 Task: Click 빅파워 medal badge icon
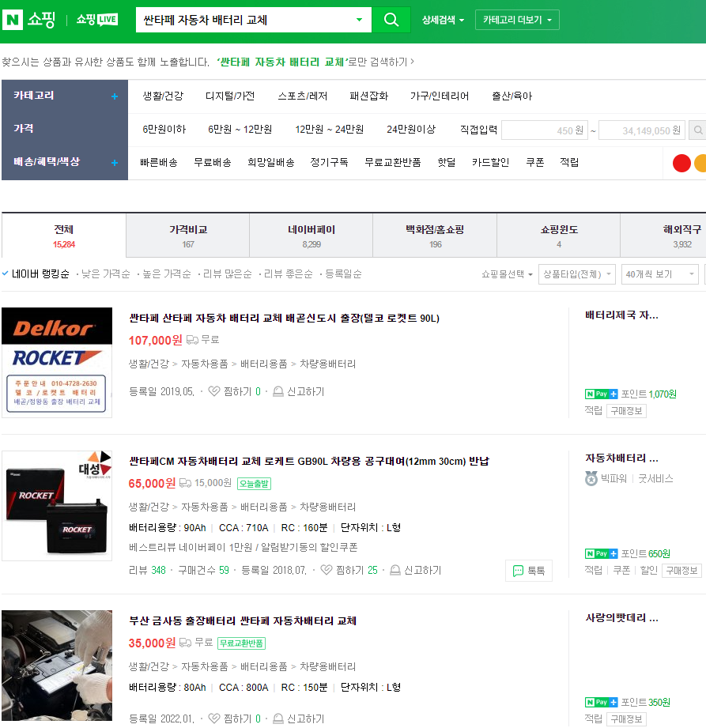(x=591, y=479)
